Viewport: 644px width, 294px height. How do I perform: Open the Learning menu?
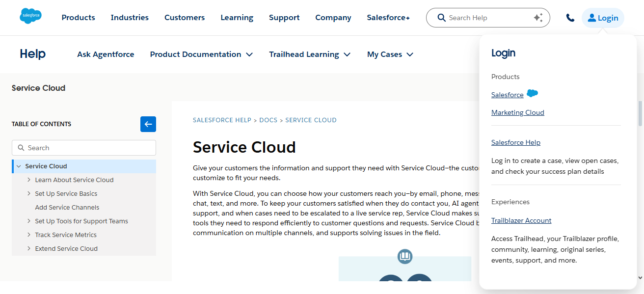coord(237,18)
